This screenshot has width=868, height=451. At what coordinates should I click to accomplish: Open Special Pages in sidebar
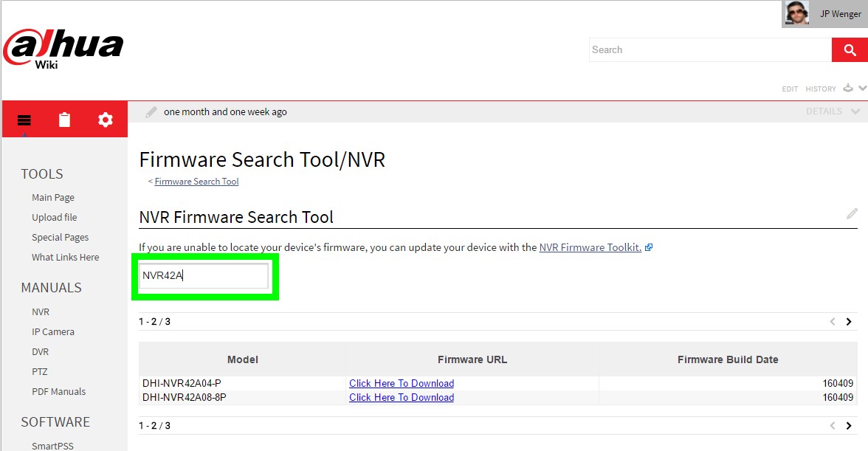coord(61,238)
